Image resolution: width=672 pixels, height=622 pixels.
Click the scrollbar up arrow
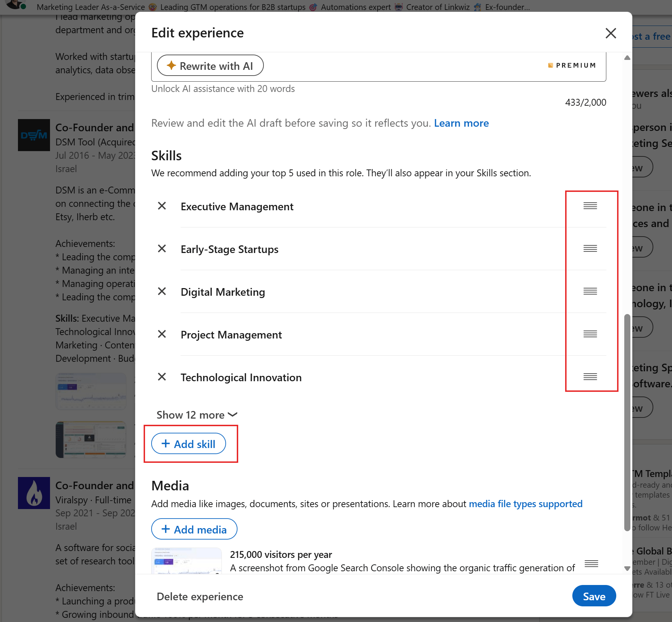tap(627, 58)
